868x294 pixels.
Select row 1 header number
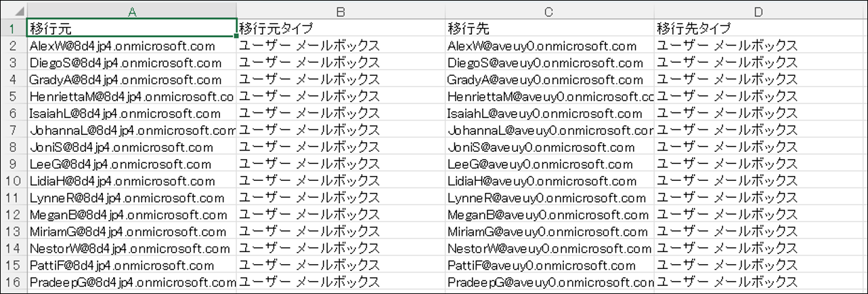click(14, 29)
